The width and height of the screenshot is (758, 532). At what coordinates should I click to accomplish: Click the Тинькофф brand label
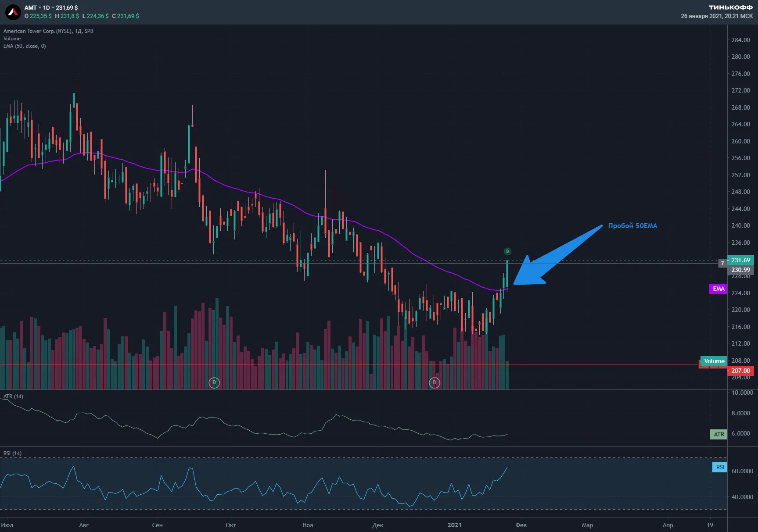(731, 7)
